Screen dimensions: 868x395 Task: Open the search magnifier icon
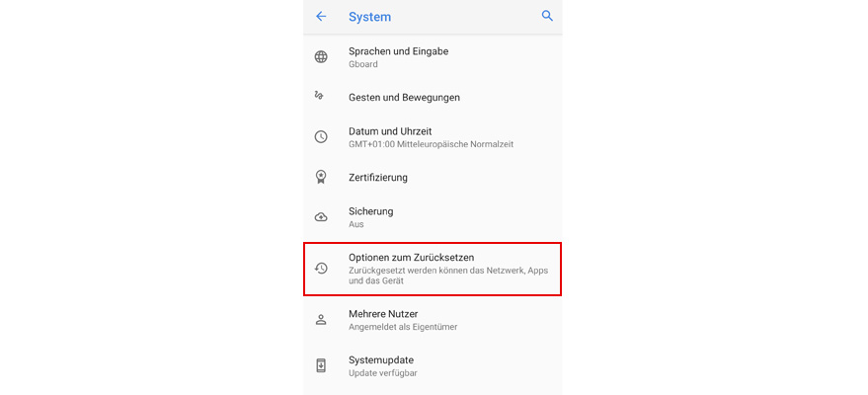tap(548, 17)
